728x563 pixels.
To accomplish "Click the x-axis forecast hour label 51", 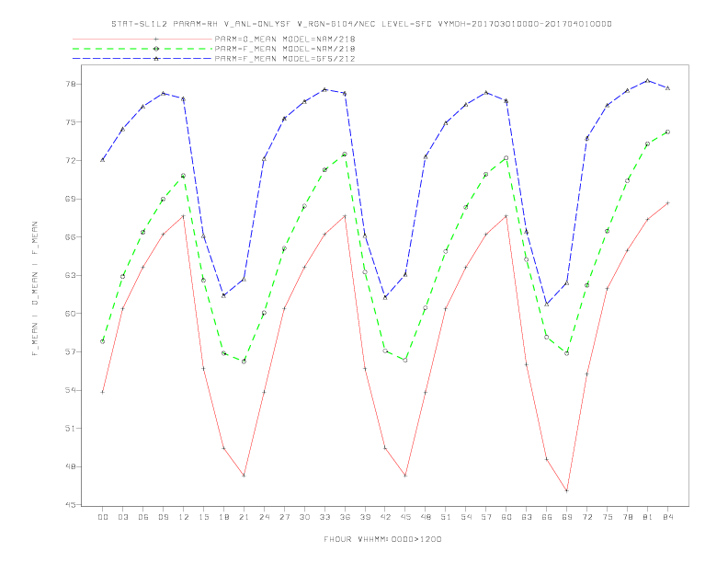I will click(446, 517).
